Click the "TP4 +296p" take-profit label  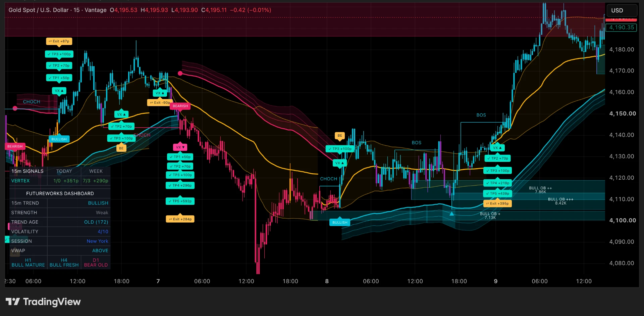point(180,185)
